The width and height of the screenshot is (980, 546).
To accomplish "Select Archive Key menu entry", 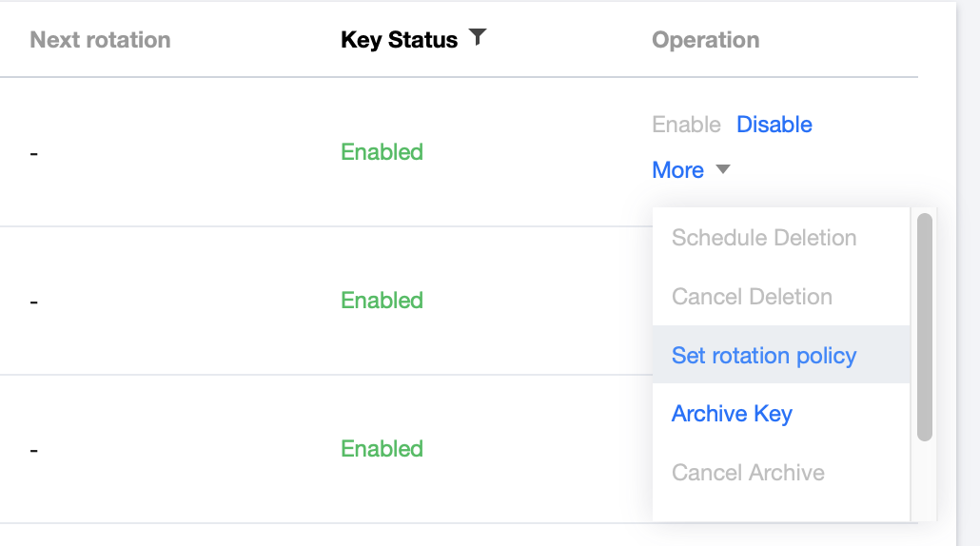I will click(732, 414).
